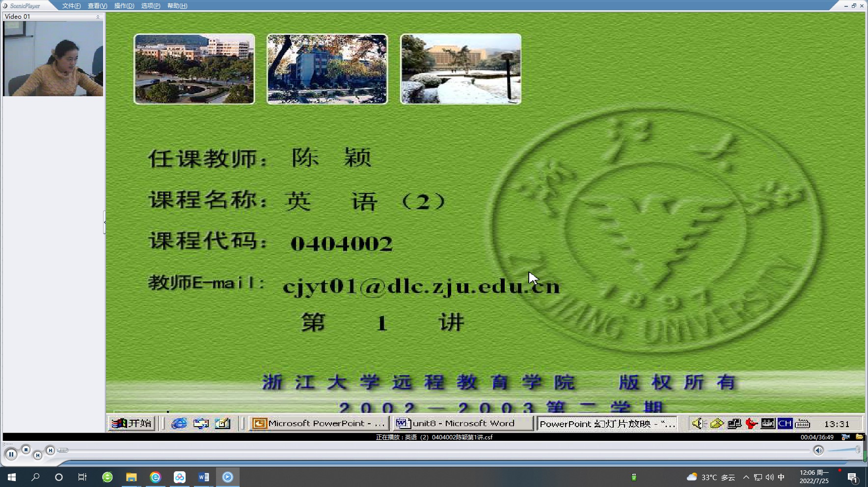The height and width of the screenshot is (487, 868).
Task: Click the Windows volume tray icon
Action: (x=769, y=477)
